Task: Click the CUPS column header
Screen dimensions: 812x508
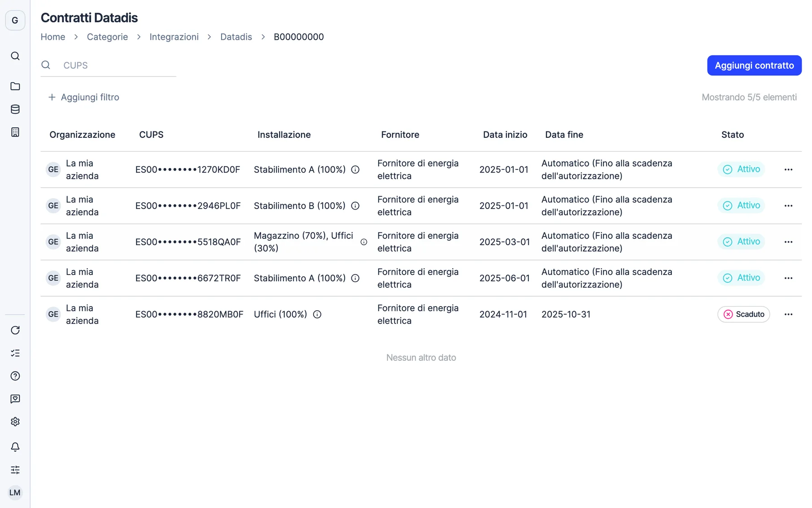Action: point(151,135)
